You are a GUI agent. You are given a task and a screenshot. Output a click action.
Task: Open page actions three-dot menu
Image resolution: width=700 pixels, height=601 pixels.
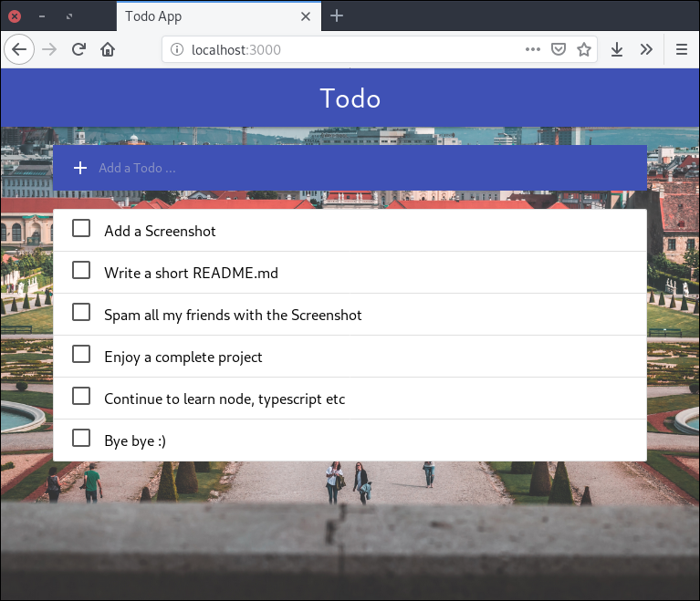(x=533, y=49)
